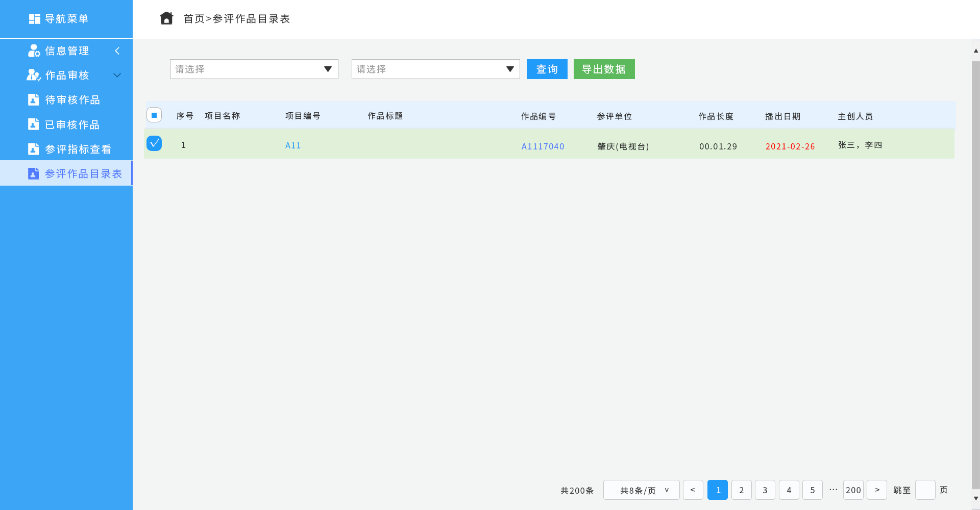Open the first 请选择 dropdown
980x510 pixels.
254,69
